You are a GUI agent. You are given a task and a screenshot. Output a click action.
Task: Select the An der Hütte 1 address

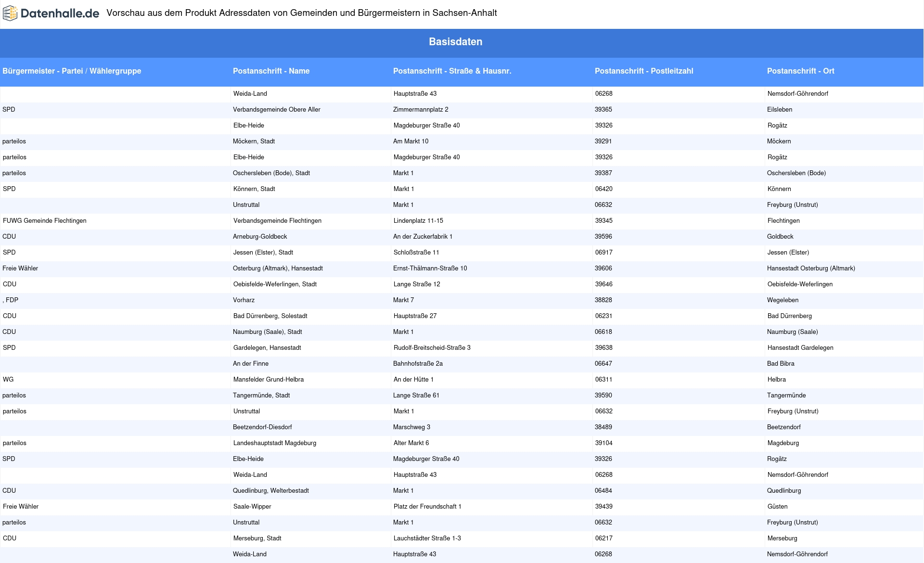pos(413,380)
